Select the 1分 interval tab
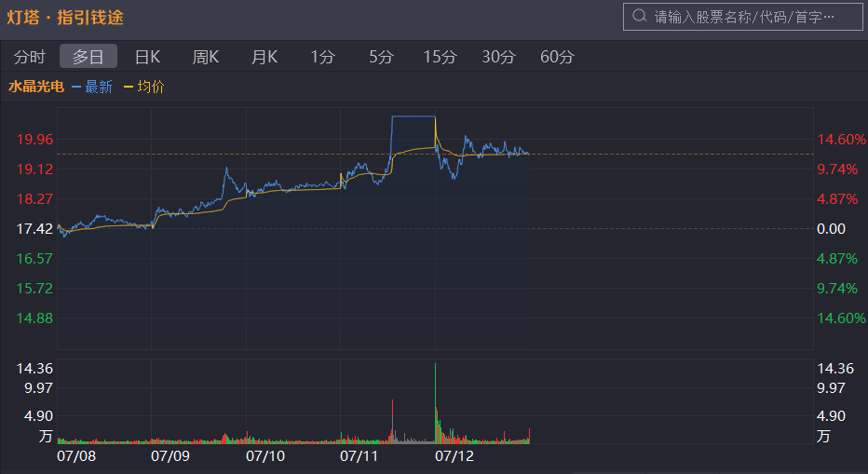The width and height of the screenshot is (868, 474). pos(322,57)
